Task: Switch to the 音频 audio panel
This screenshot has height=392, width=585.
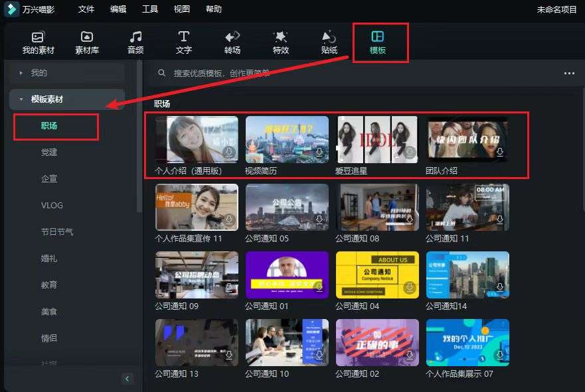Action: click(135, 42)
